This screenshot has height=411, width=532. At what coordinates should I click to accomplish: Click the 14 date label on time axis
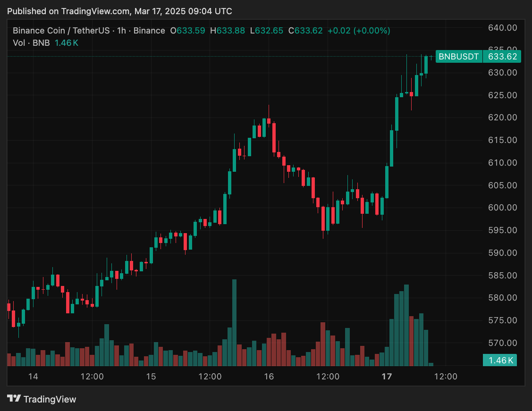pyautogui.click(x=33, y=377)
